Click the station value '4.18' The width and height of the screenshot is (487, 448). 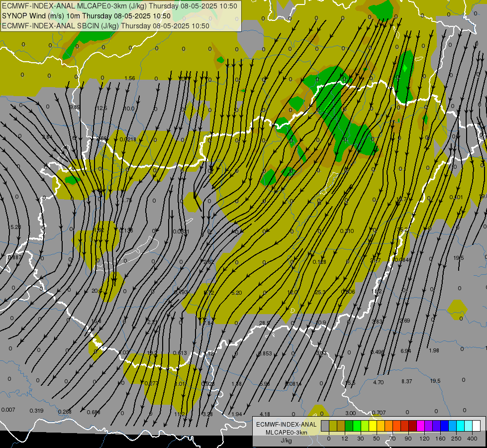click(265, 414)
